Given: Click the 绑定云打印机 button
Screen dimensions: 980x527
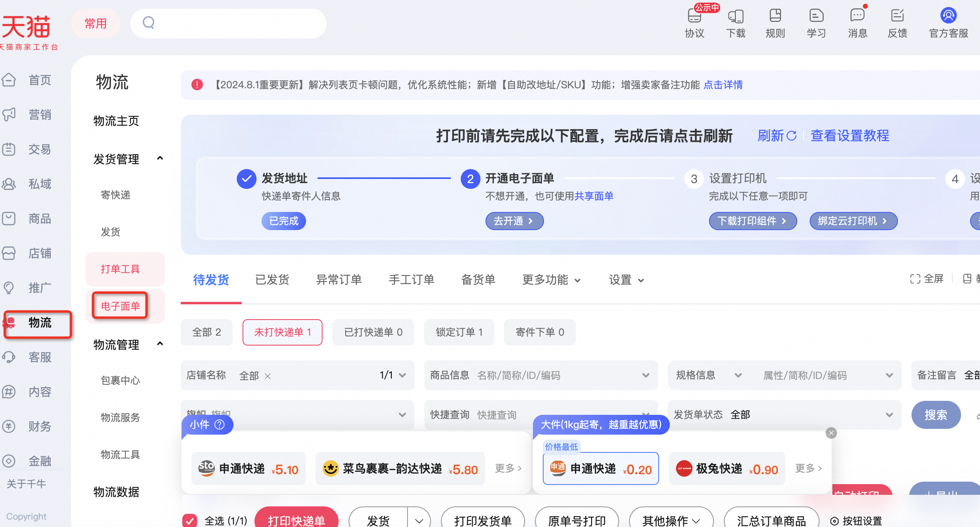Looking at the screenshot, I should click(x=853, y=221).
